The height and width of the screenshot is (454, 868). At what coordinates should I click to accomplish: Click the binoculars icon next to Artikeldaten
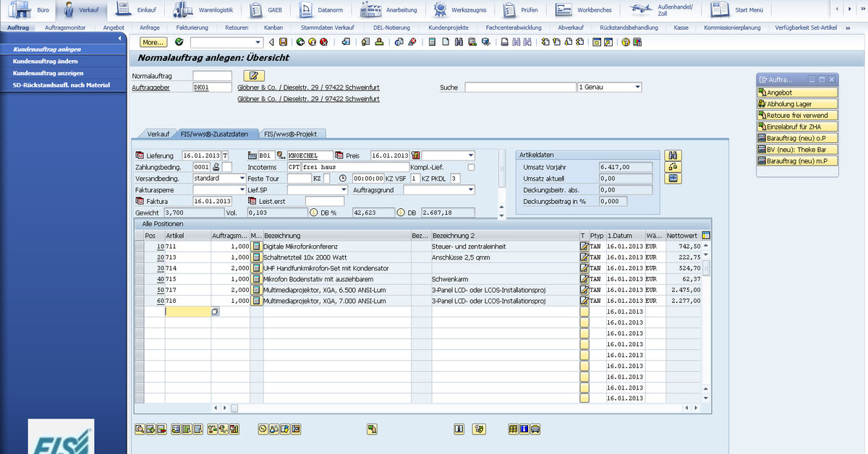[673, 155]
